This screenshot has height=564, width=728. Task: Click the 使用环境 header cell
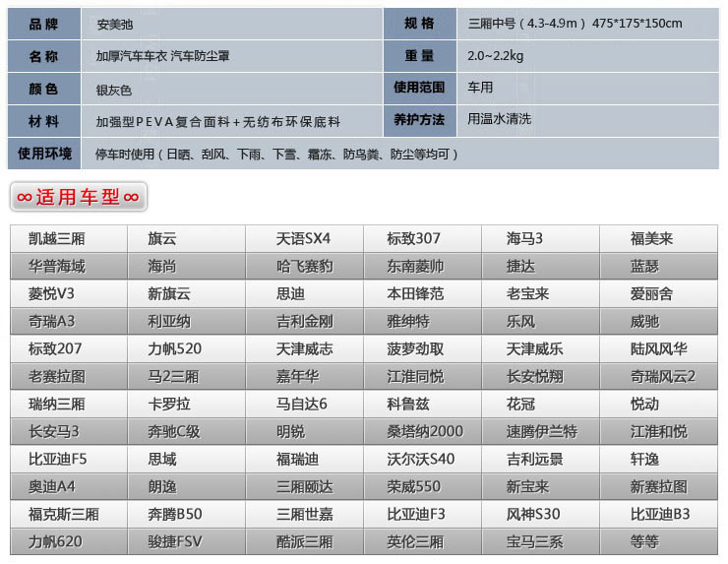click(44, 154)
